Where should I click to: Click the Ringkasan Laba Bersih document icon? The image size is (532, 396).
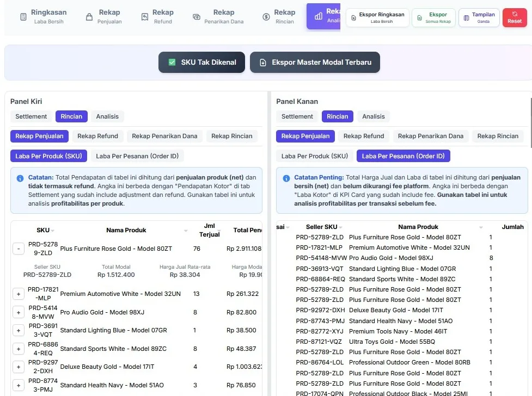23,17
